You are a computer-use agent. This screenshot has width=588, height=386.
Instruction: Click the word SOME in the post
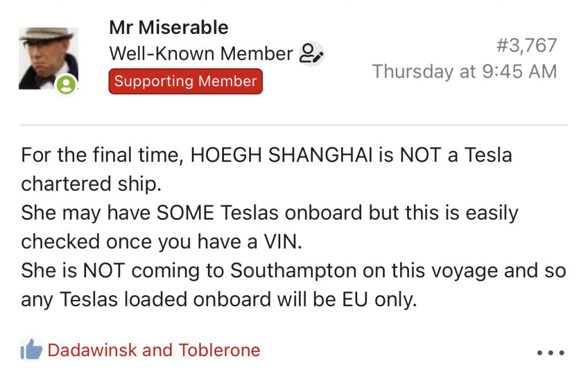point(181,213)
